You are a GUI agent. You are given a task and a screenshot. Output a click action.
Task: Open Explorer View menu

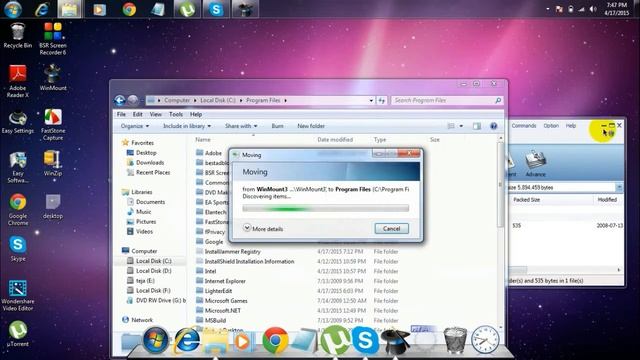tap(156, 114)
